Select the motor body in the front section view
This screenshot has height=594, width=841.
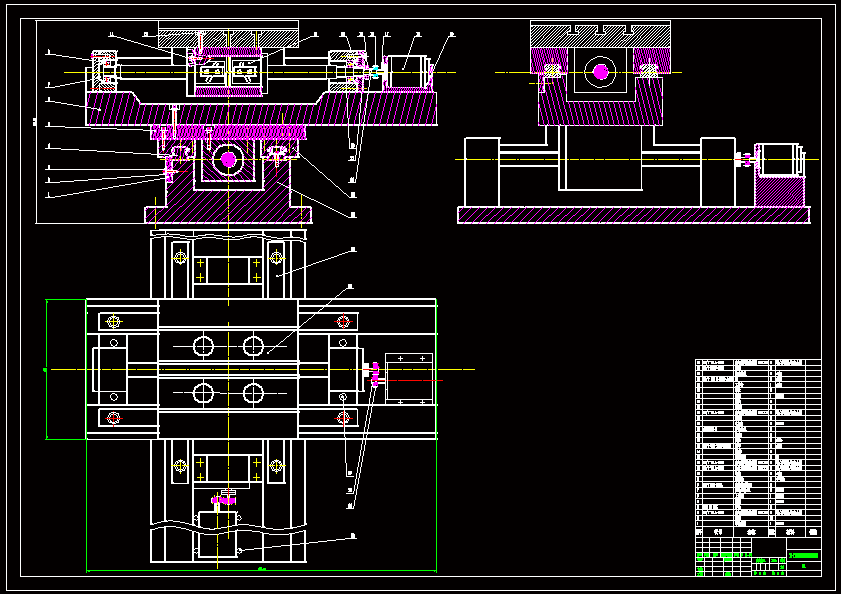pyautogui.click(x=407, y=72)
